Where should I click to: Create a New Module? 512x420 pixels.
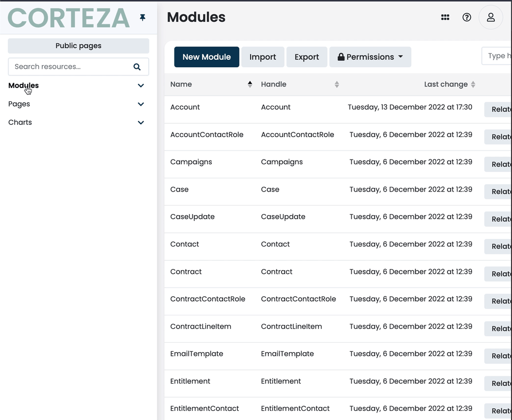tap(206, 57)
